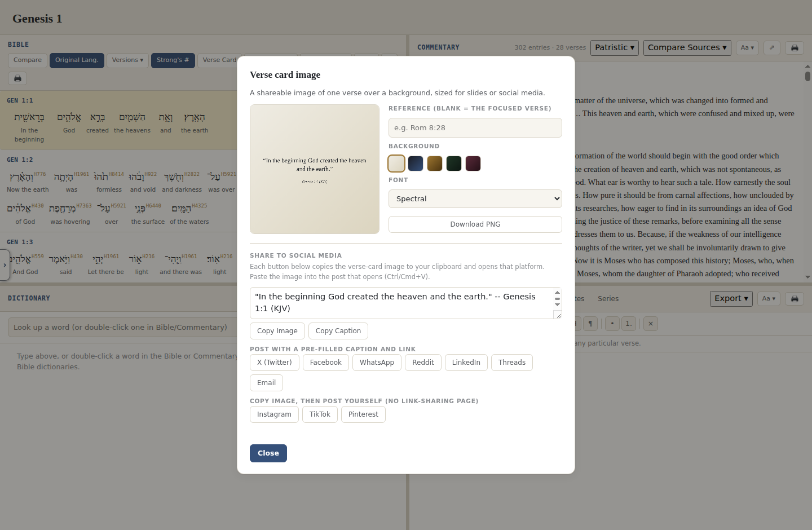
Task: Print the Commentary panel via printer icon
Action: point(795,47)
